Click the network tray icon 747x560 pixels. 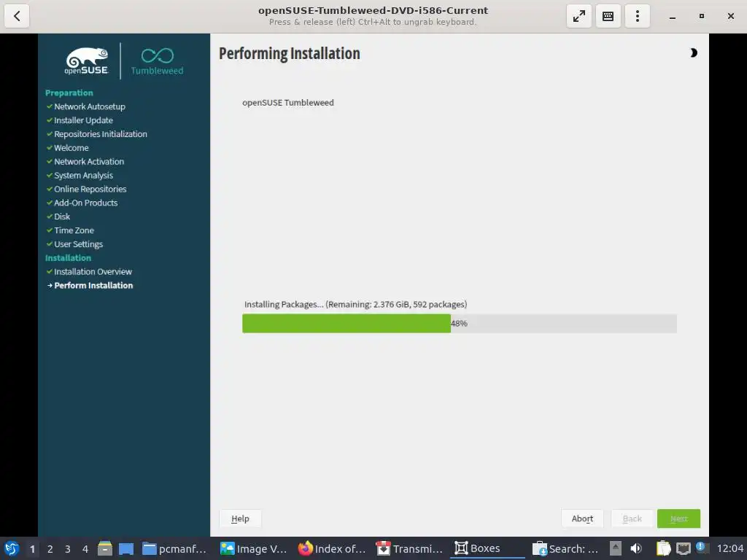[x=683, y=548]
